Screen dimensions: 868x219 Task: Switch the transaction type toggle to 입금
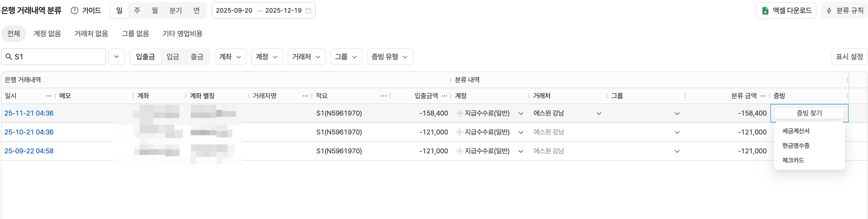173,57
